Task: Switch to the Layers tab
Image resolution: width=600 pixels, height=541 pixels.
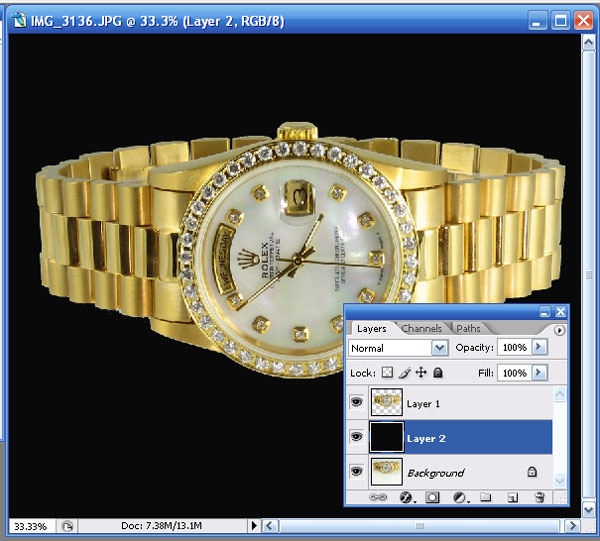Action: pos(371,329)
